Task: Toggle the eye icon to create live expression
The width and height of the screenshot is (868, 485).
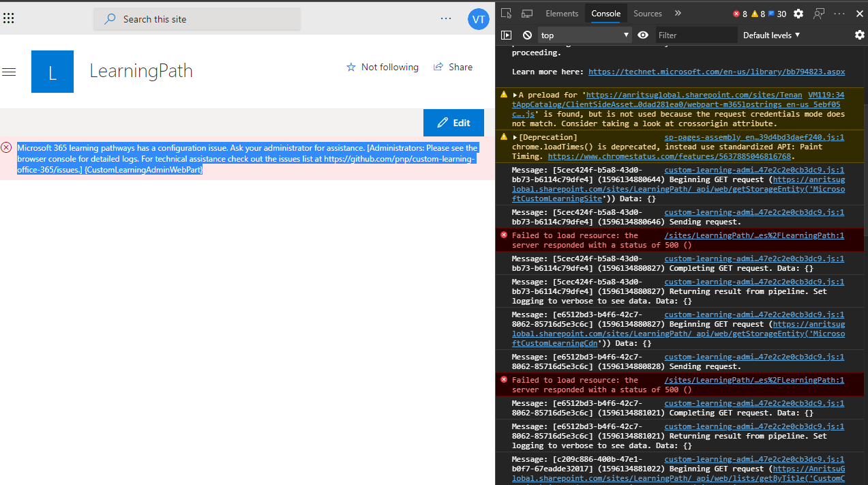Action: (642, 35)
